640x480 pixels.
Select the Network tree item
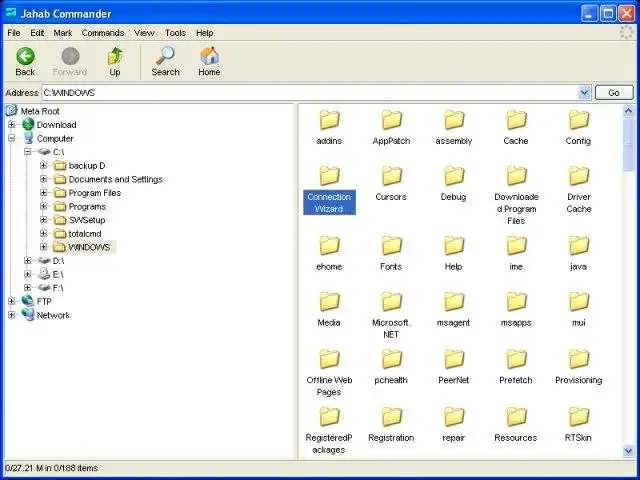[53, 315]
